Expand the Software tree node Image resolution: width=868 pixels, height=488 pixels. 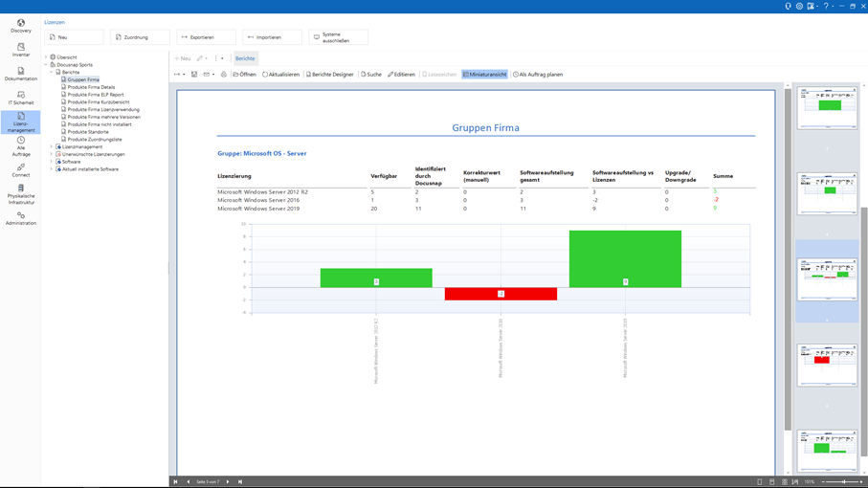pos(52,162)
